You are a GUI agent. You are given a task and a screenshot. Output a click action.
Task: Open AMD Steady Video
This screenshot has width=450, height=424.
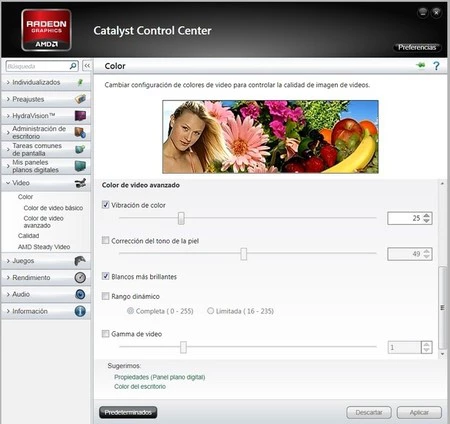click(x=44, y=247)
